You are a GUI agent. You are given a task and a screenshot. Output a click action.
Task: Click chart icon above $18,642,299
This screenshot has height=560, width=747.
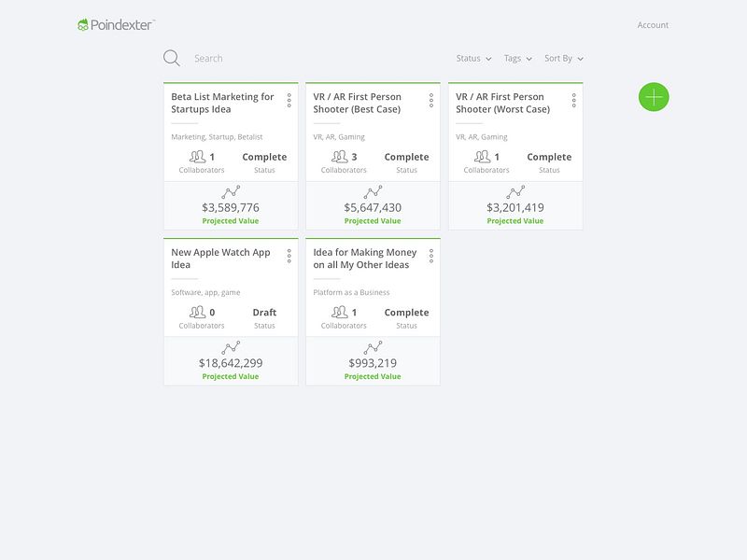(x=231, y=347)
